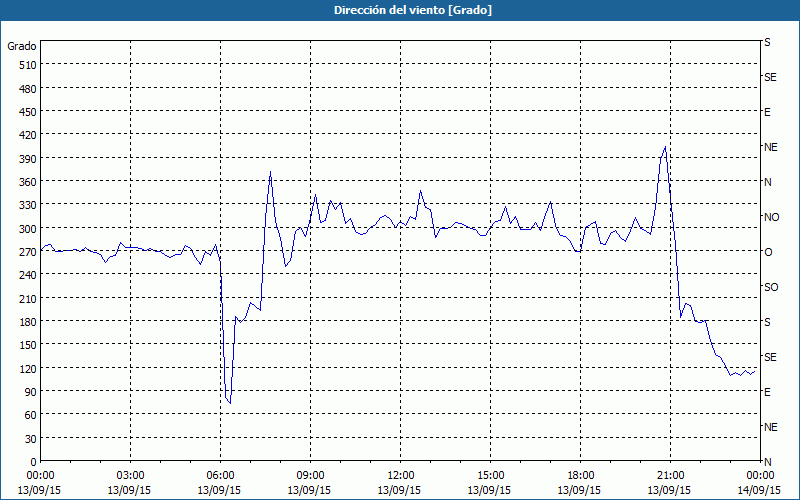The image size is (800, 500).
Task: Click the 450 degree axis value
Action: [x=29, y=112]
